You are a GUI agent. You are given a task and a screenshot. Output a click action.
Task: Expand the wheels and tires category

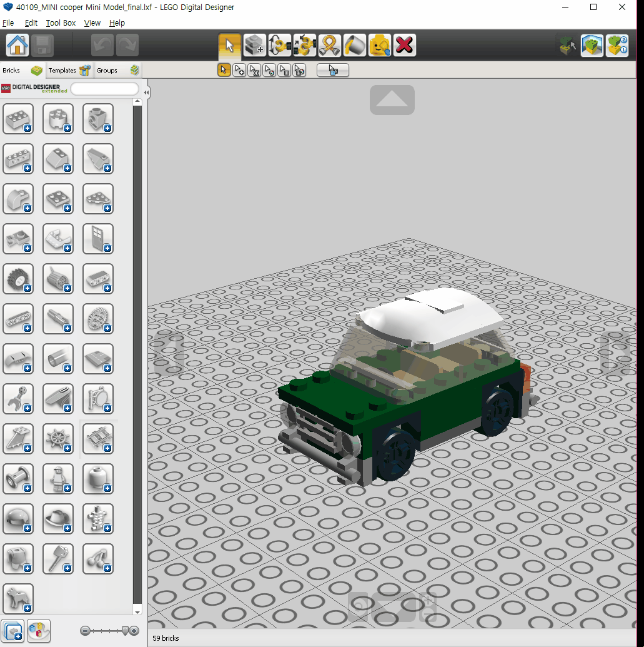pyautogui.click(x=18, y=279)
